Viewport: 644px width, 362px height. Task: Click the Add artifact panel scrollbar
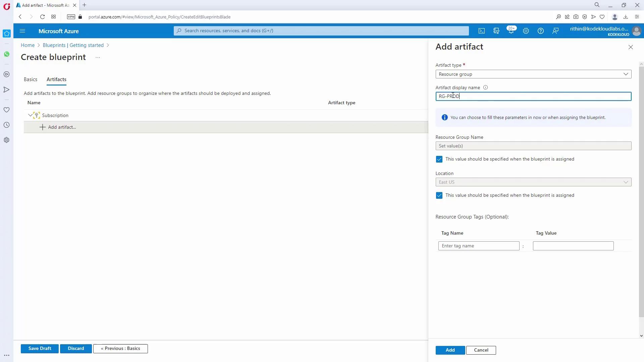641,191
